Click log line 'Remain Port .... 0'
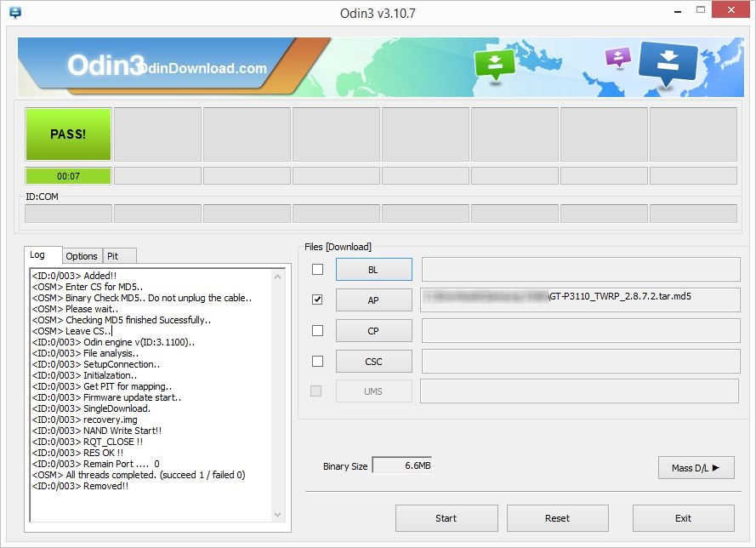This screenshot has height=548, width=756. pos(96,464)
